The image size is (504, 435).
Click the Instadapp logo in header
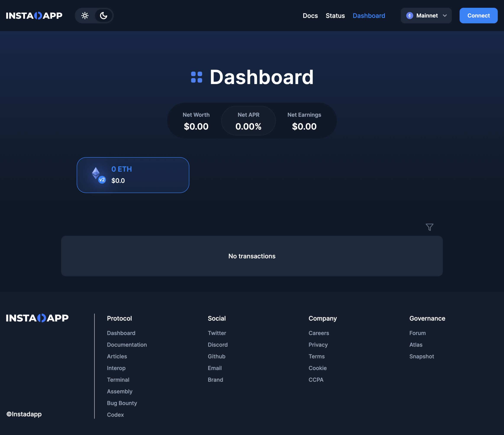(34, 15)
